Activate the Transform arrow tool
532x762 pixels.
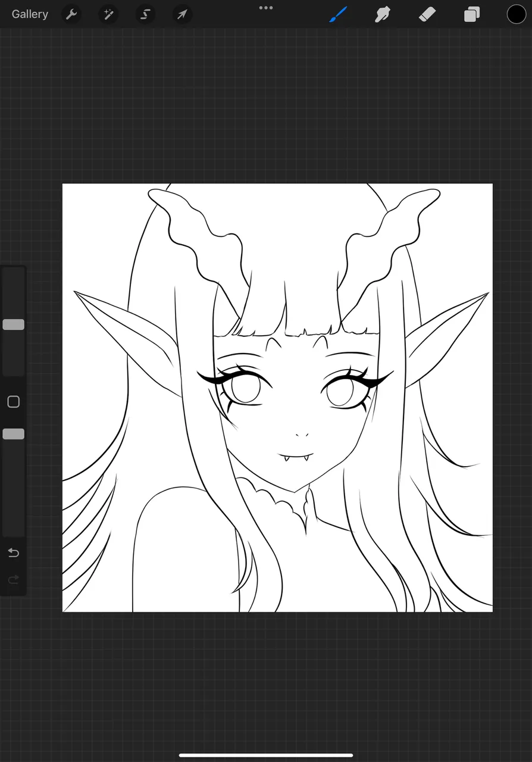[182, 14]
